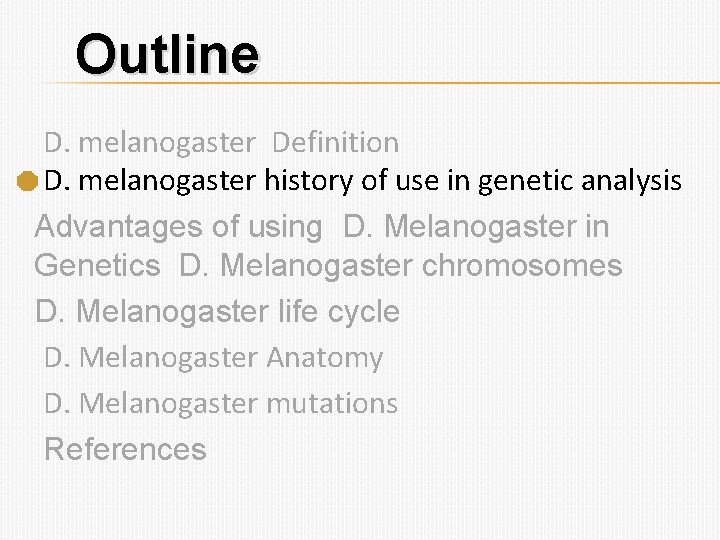Click the orange bullet beside the history line
Image resolution: width=720 pixels, height=540 pixels.
(28, 182)
